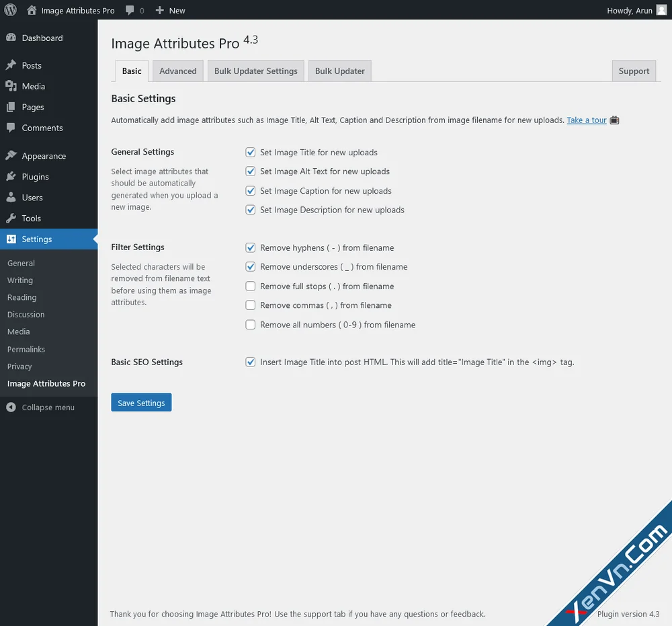Click the plus icon beside New
The image size is (672, 626).
pyautogui.click(x=159, y=10)
